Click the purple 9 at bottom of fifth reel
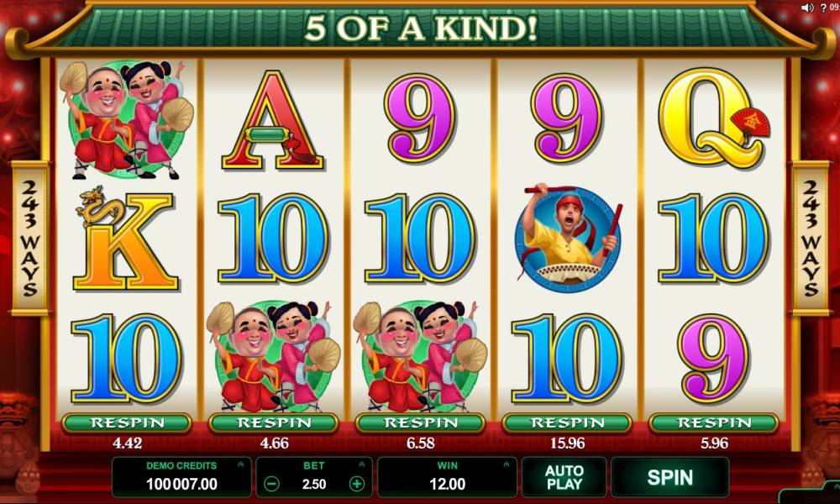840x504 pixels. [714, 358]
